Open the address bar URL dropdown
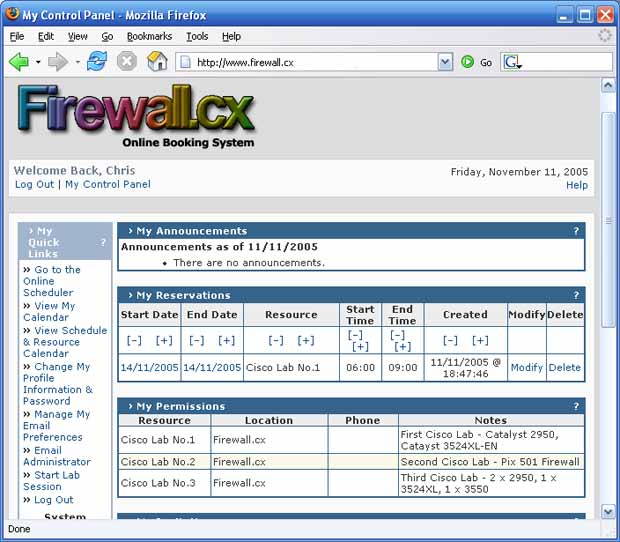 click(445, 62)
